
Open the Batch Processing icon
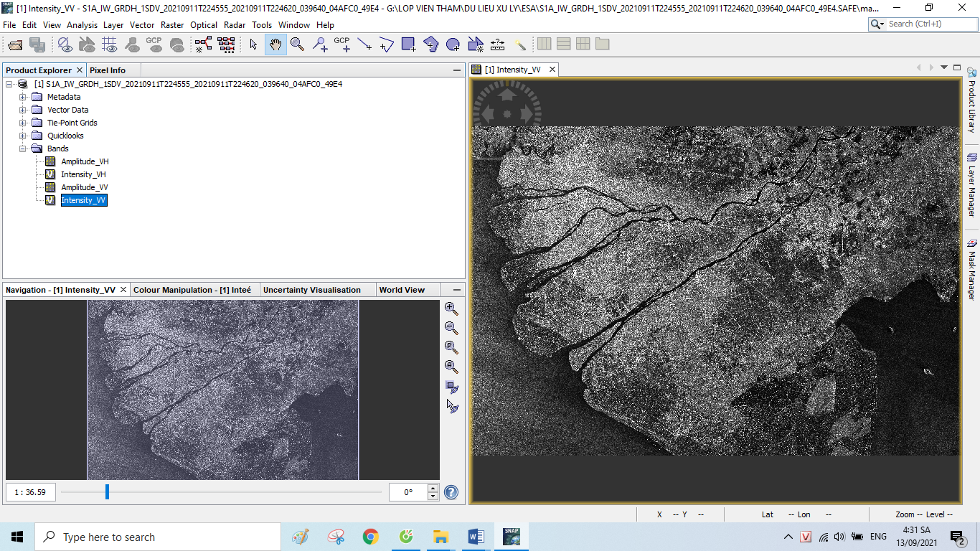coord(226,44)
